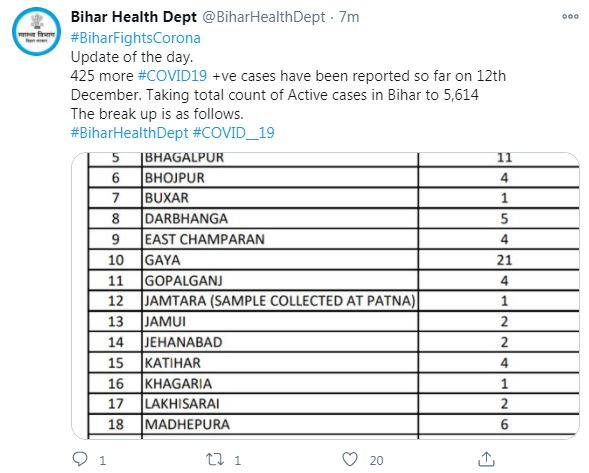Click the tweet text about 425 cases
This screenshot has width=589, height=473.
pos(288,85)
